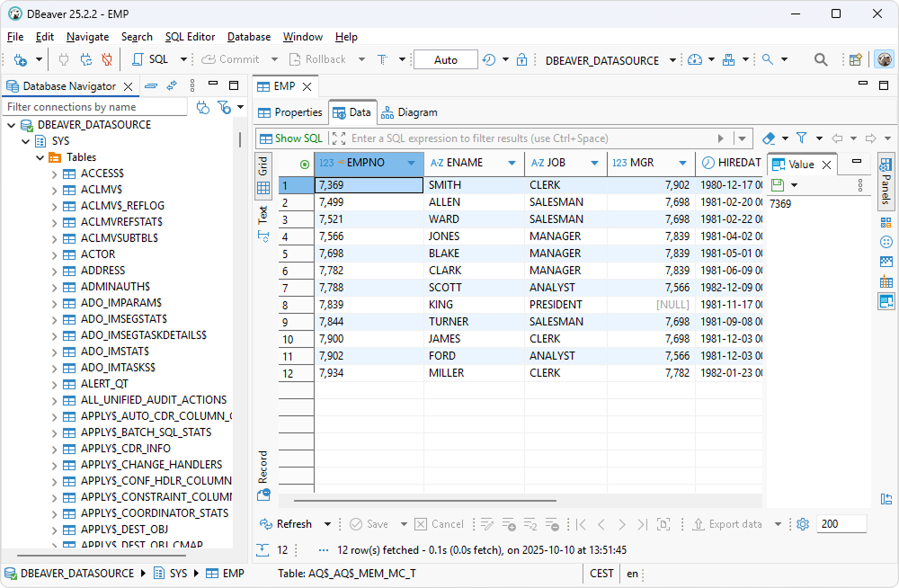Toggle the Panels sidebar button

886,183
